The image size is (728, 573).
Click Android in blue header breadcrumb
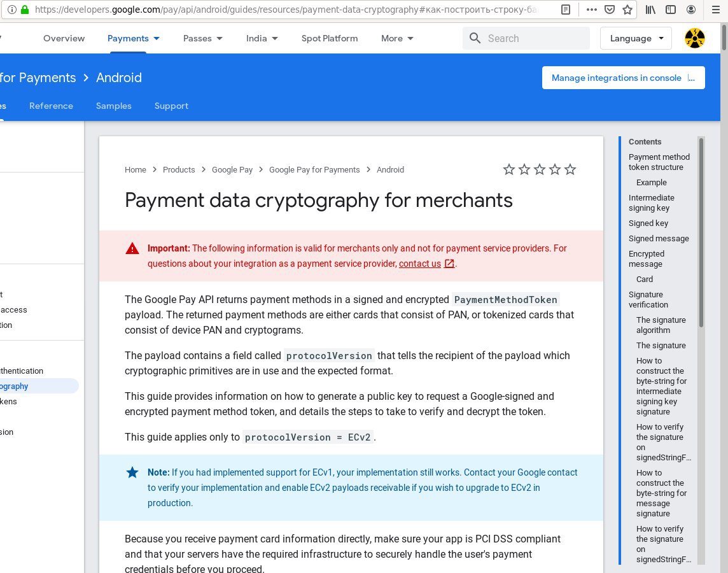click(119, 78)
